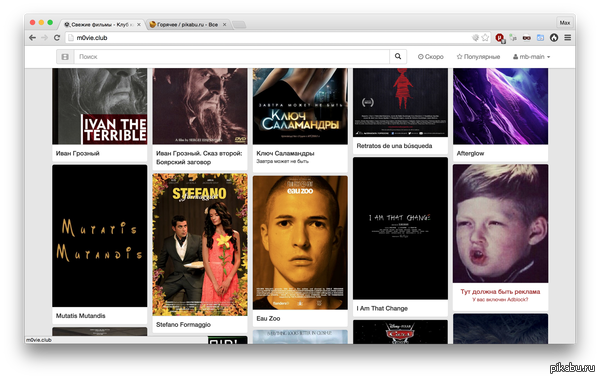Expand the mb-main user dropdown

532,57
